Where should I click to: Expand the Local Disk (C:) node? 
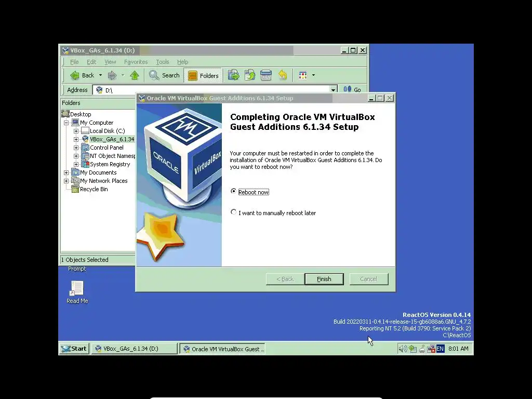pos(76,131)
